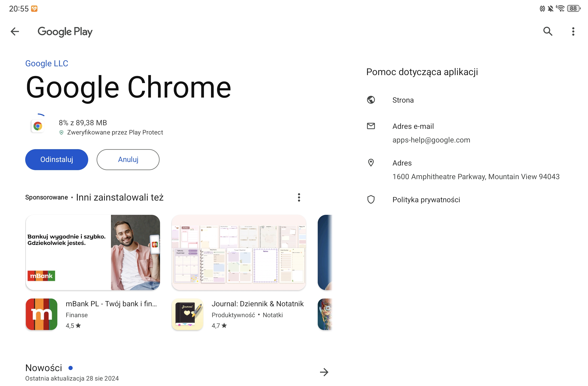Tap the Notatki category tag
588x386 pixels.
(x=273, y=315)
